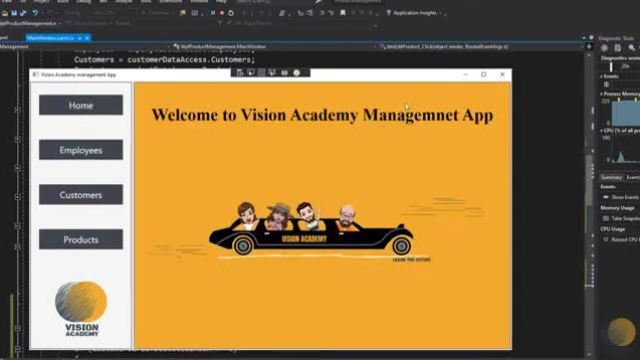Click the Open File folder icon in toolbar
640x360 pixels.
[5, 13]
